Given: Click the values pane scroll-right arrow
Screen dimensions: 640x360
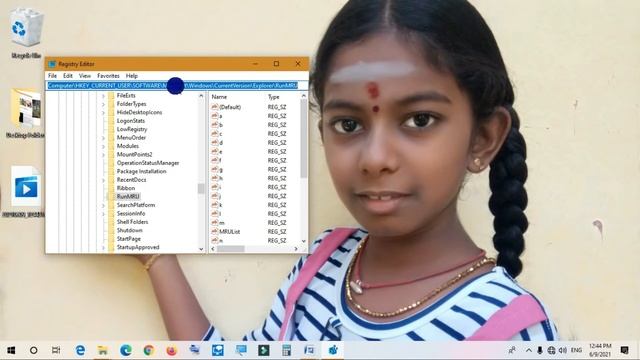Looking at the screenshot, I should [296, 249].
